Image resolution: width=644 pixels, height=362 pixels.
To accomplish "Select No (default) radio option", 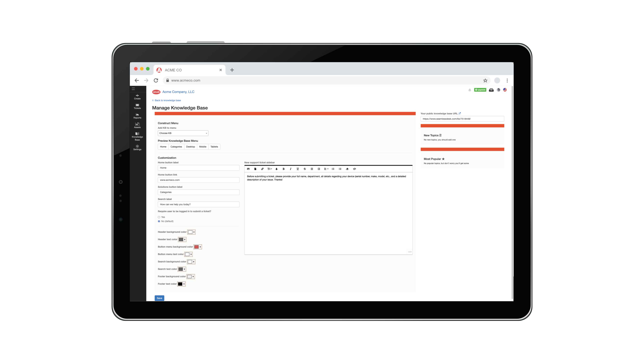I will pyautogui.click(x=159, y=221).
